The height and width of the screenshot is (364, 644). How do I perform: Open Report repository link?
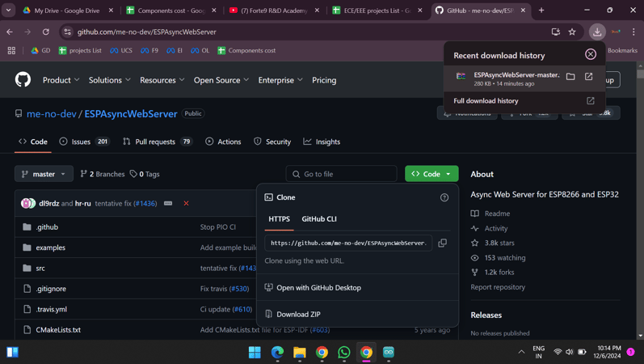click(498, 287)
